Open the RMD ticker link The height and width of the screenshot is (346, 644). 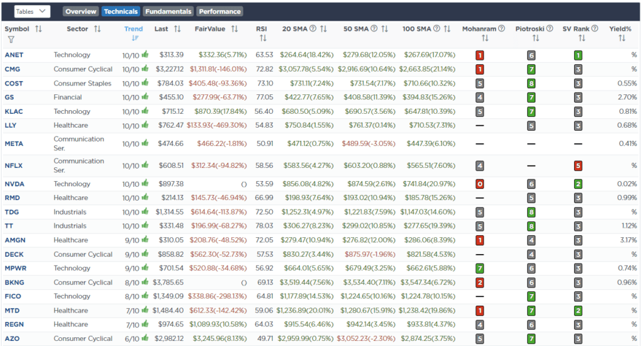click(13, 198)
